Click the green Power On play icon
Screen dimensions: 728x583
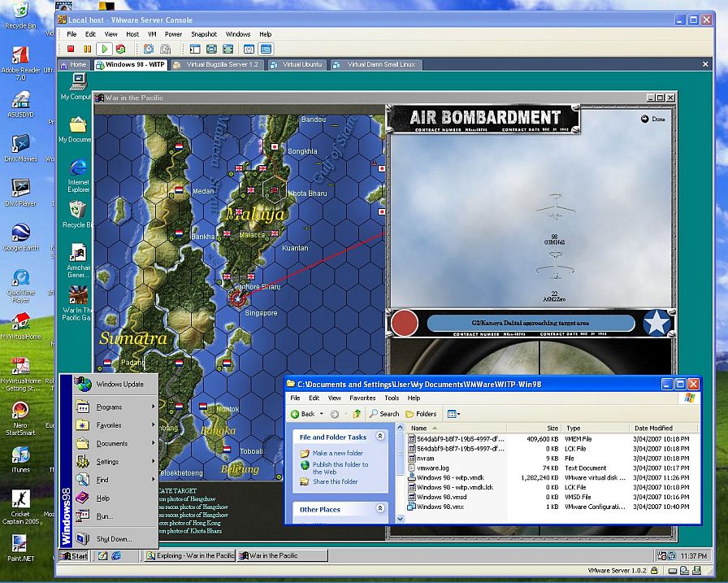click(x=104, y=50)
